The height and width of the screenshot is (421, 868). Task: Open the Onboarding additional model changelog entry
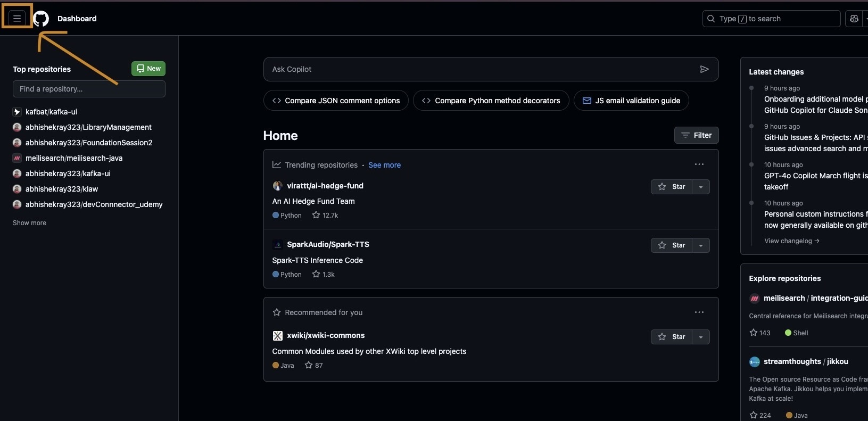(816, 105)
